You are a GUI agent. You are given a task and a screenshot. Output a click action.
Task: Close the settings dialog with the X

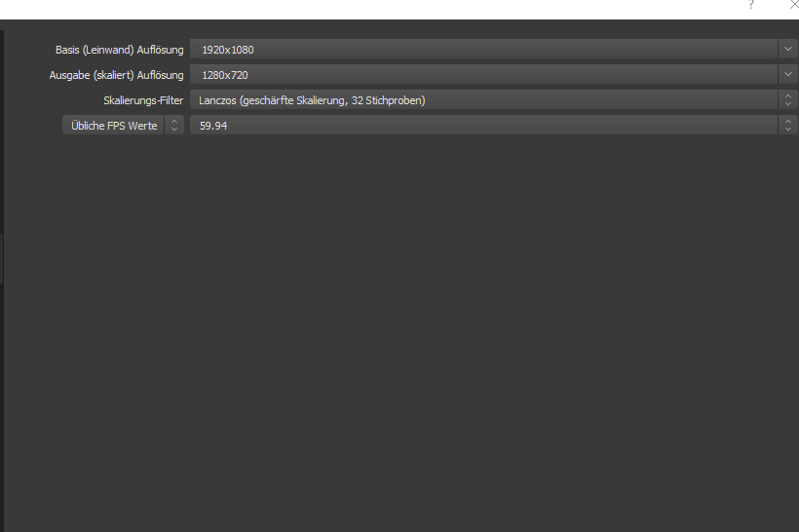(x=793, y=6)
